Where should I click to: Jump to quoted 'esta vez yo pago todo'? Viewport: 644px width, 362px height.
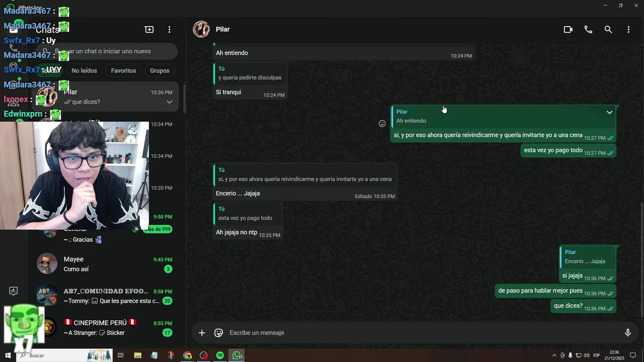tap(248, 214)
